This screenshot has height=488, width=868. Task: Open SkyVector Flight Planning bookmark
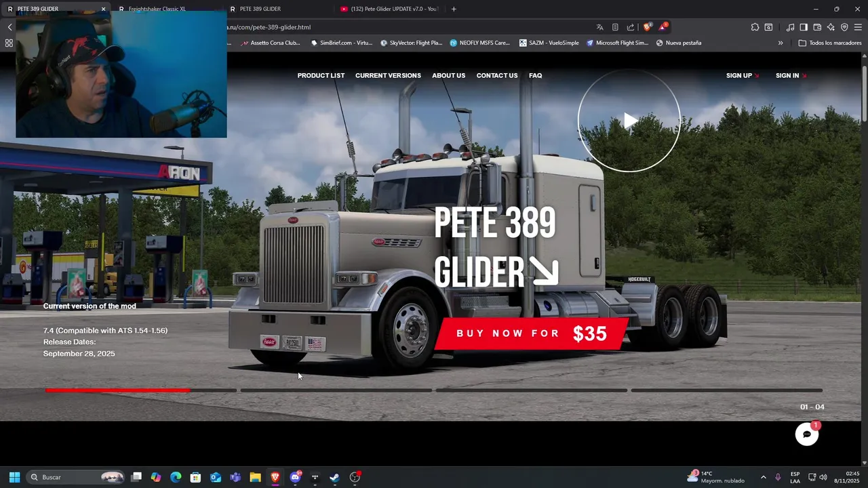(411, 43)
